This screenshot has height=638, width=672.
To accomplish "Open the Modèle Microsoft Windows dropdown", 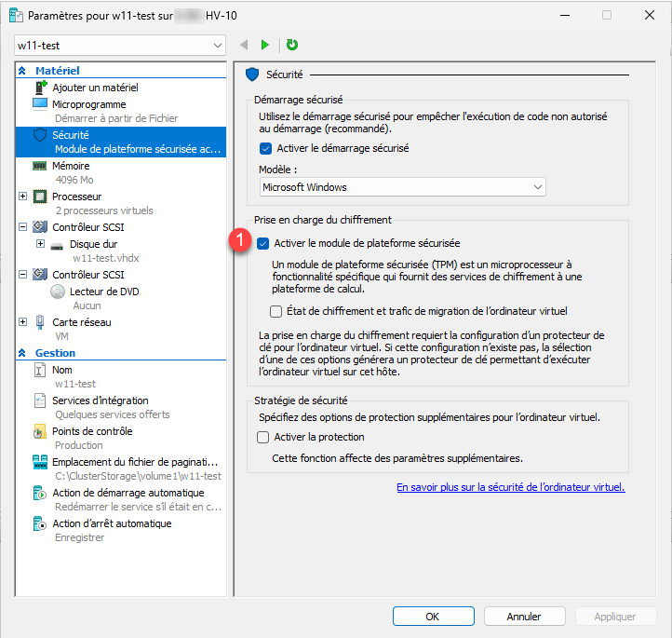I will 402,187.
